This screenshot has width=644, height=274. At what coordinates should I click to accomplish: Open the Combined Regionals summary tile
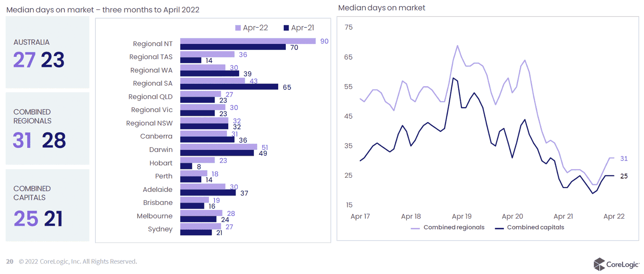click(x=47, y=129)
